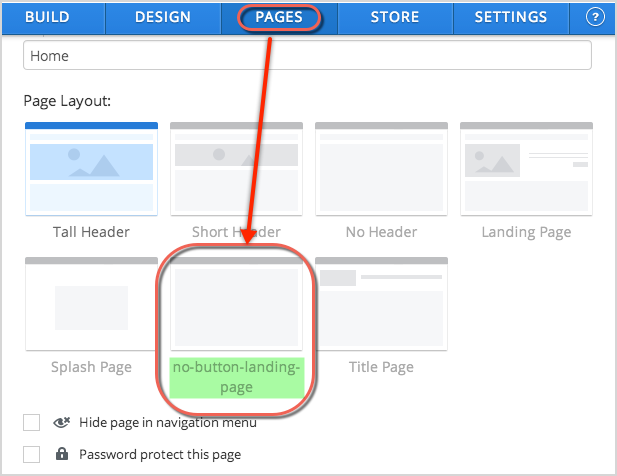Open the Store tab
Screen dimensions: 617x476
coord(394,17)
